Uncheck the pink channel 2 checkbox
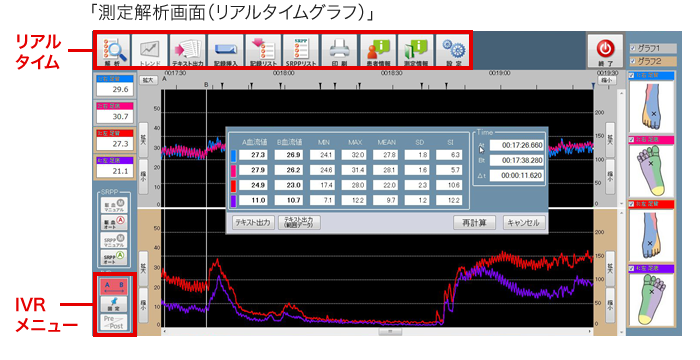 (631, 140)
